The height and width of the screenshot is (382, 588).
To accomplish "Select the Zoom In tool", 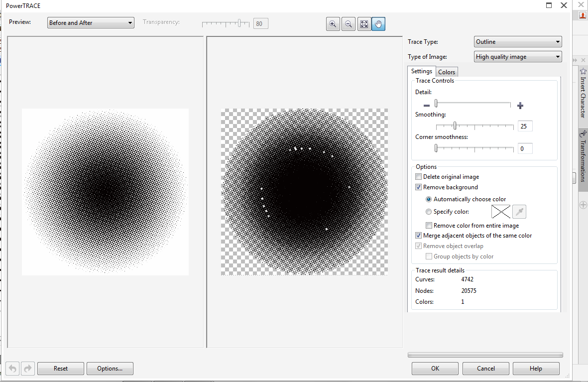I will [333, 23].
